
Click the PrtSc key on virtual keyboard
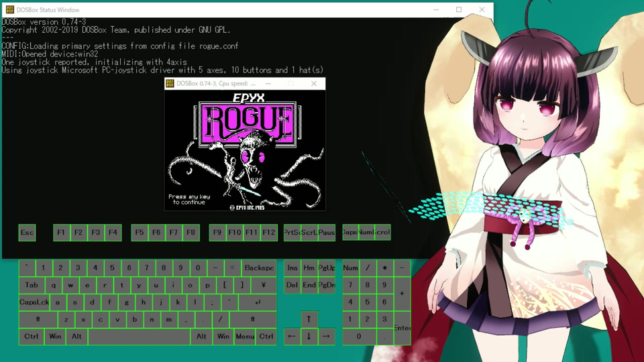tap(292, 233)
